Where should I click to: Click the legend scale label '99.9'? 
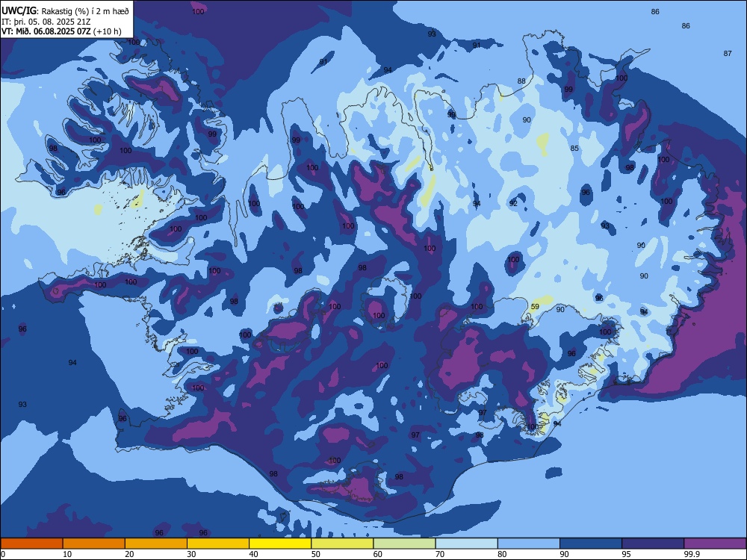(x=691, y=554)
